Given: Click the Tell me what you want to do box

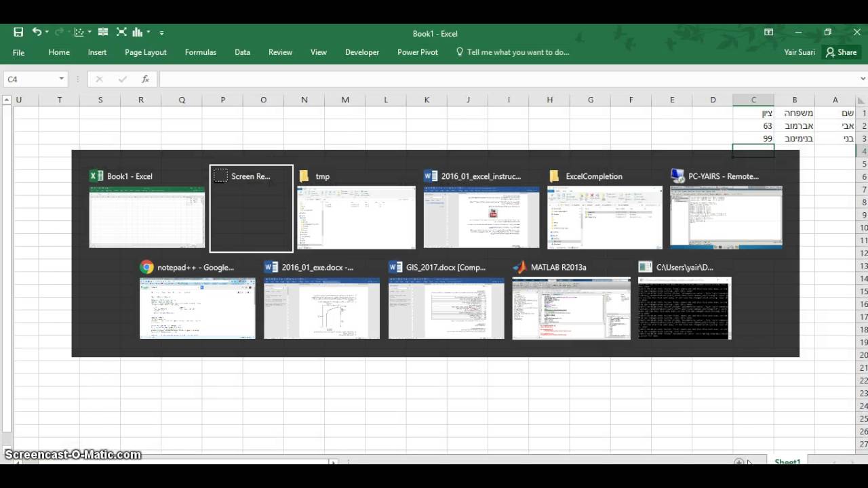Looking at the screenshot, I should click(x=513, y=52).
